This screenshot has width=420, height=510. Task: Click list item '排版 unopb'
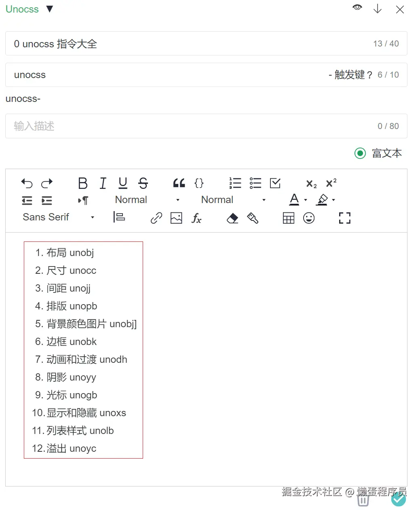pos(72,306)
